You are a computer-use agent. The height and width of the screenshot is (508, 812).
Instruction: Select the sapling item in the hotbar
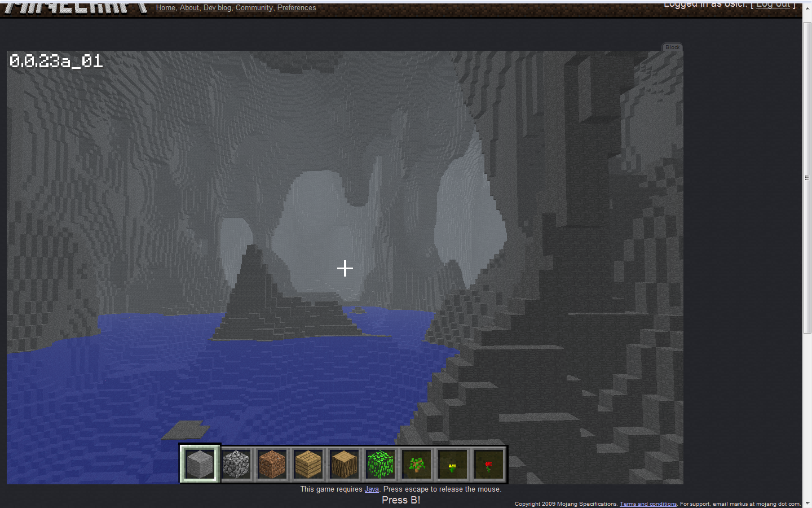point(416,464)
